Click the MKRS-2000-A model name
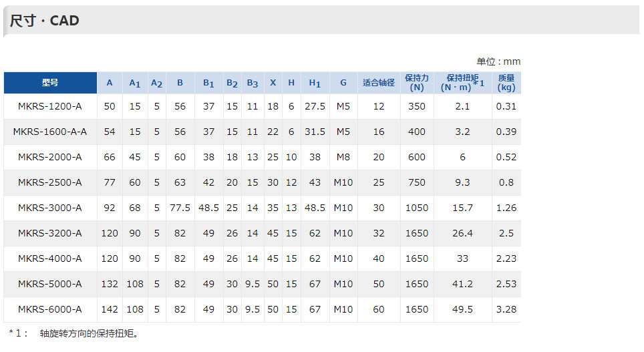 pyautogui.click(x=49, y=158)
